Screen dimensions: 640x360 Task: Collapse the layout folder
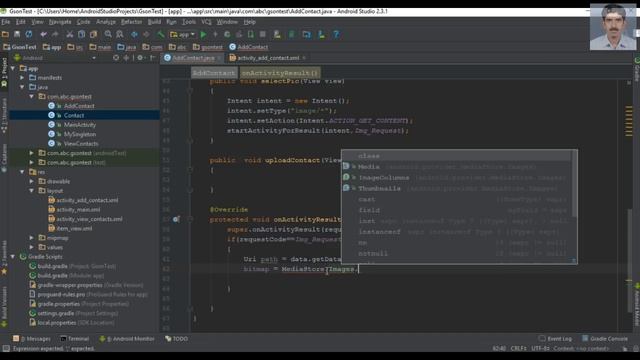click(32, 191)
